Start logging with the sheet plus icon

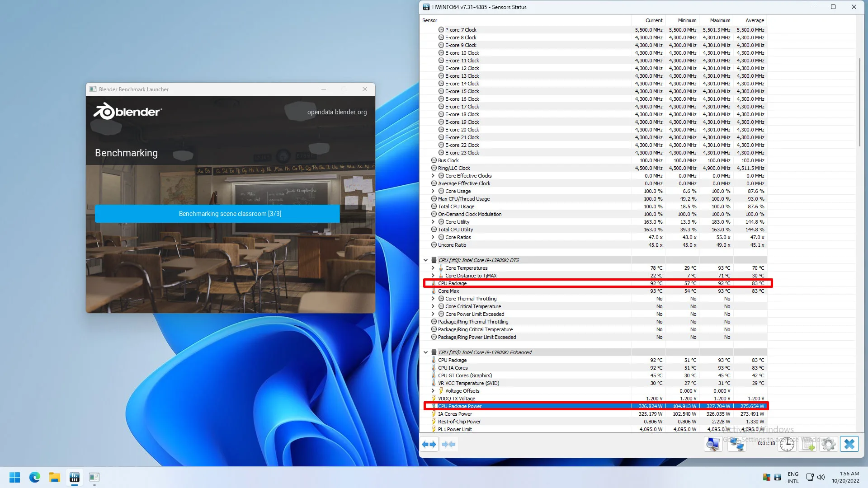(x=808, y=444)
